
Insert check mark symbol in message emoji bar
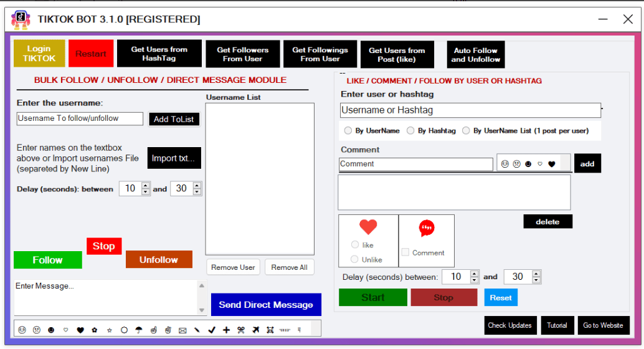[x=212, y=330]
